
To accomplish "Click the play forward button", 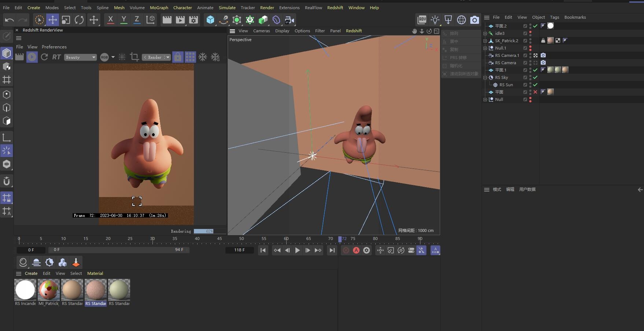I will click(297, 250).
